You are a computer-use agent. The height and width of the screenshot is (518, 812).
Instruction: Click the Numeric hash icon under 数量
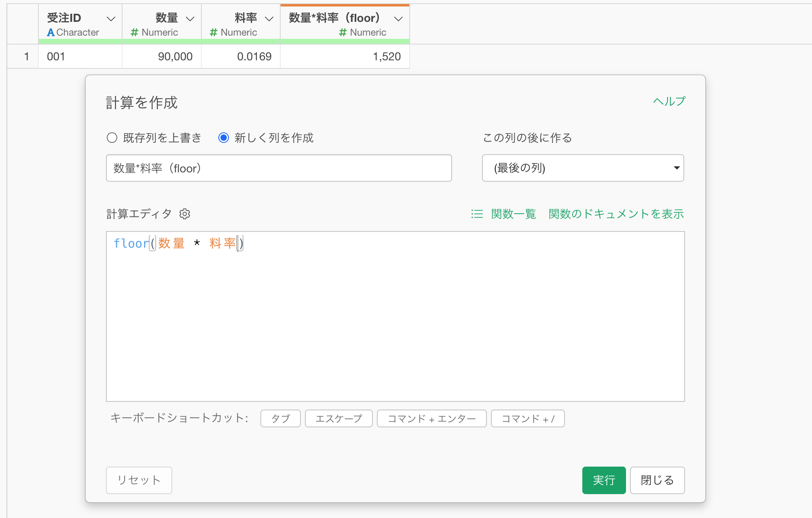tap(134, 32)
